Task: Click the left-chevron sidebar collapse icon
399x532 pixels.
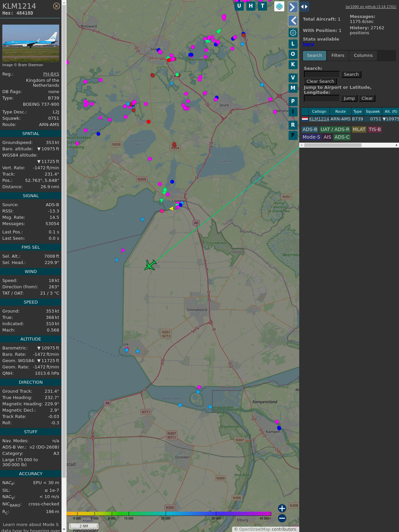Action: click(x=293, y=21)
